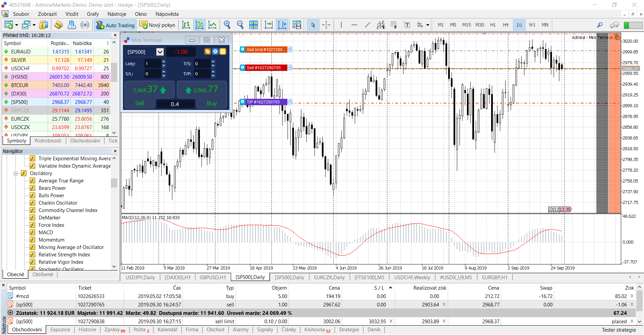Open T/P #1027290765 marker gear

pyautogui.click(x=243, y=102)
